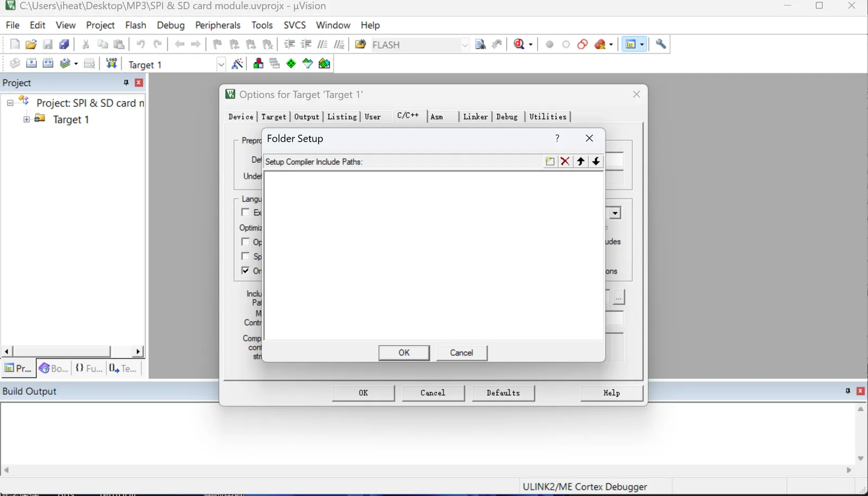
Task: Open the FLASH find combo box dropdown
Action: coord(465,45)
